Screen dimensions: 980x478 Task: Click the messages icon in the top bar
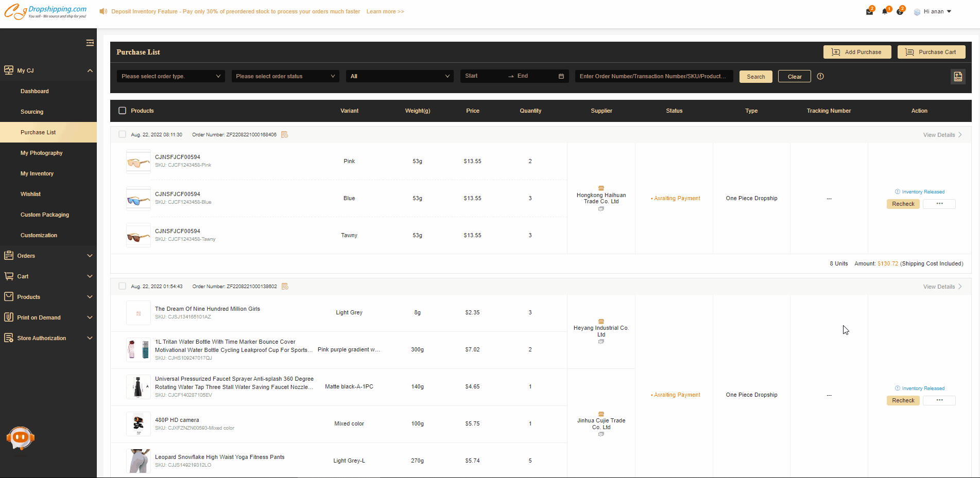tap(869, 11)
